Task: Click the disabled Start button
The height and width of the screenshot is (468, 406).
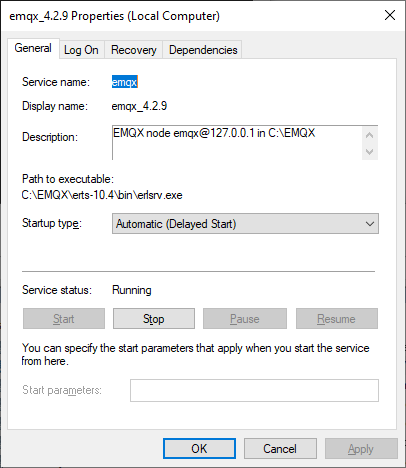Action: [64, 319]
